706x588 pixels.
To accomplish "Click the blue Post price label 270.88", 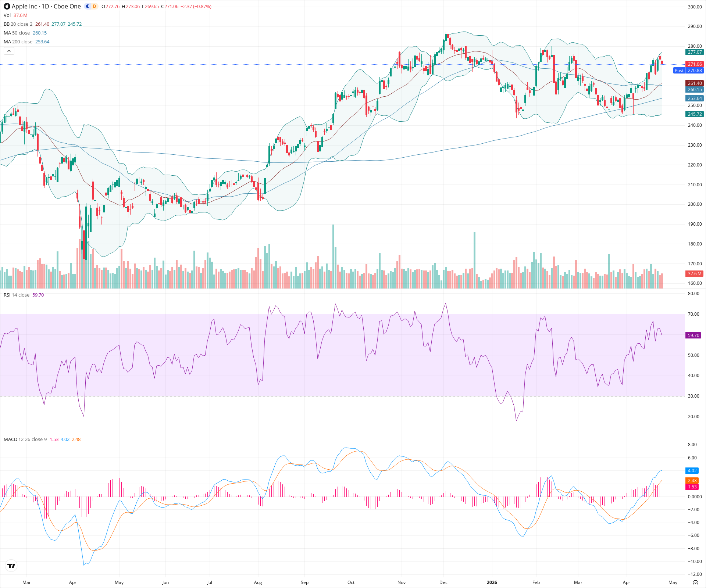I will click(693, 71).
